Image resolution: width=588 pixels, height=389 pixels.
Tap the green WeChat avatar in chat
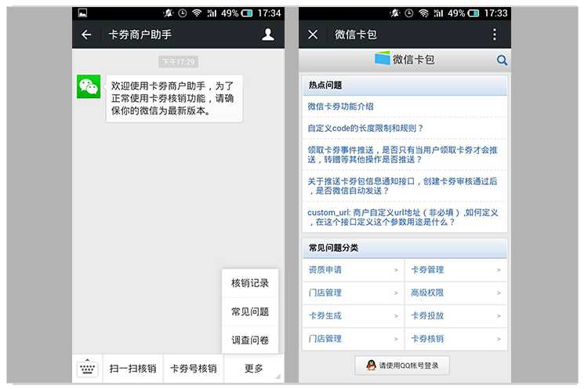point(89,86)
